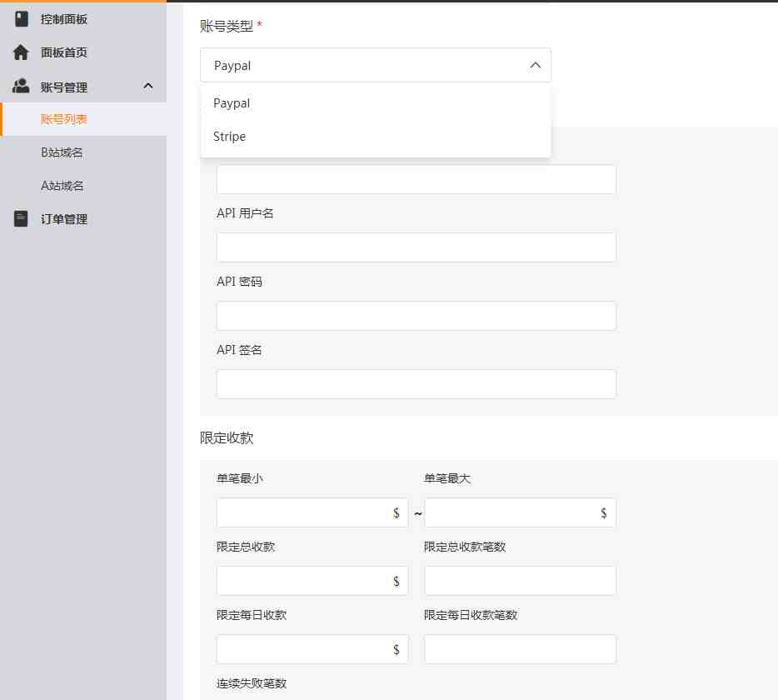Click the 单笔最小 amount field
This screenshot has width=778, height=700.
pyautogui.click(x=312, y=512)
